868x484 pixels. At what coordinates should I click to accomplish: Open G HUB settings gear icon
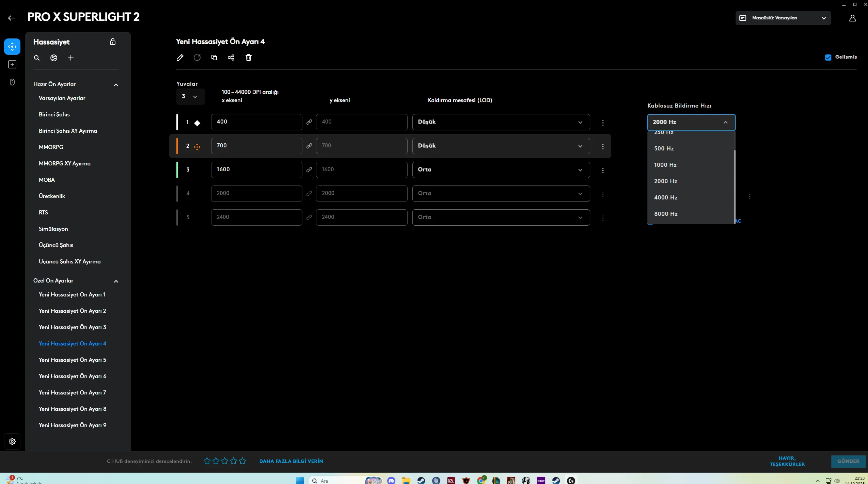point(12,441)
